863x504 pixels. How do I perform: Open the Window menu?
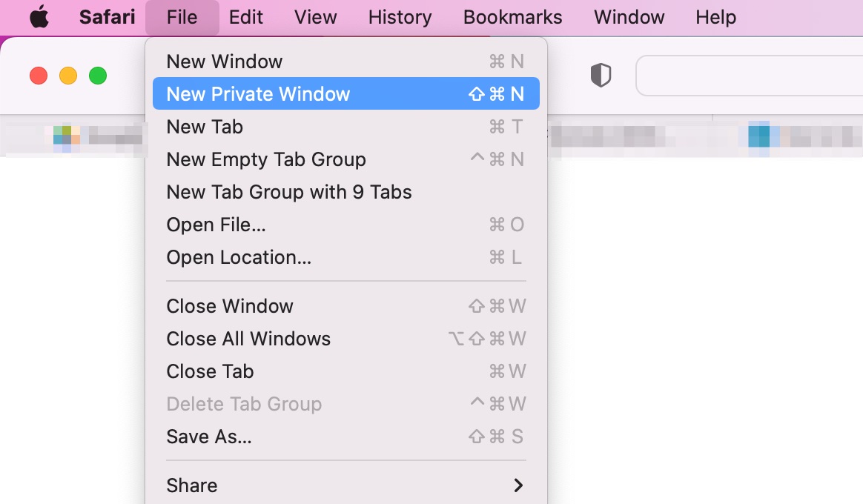(x=629, y=17)
